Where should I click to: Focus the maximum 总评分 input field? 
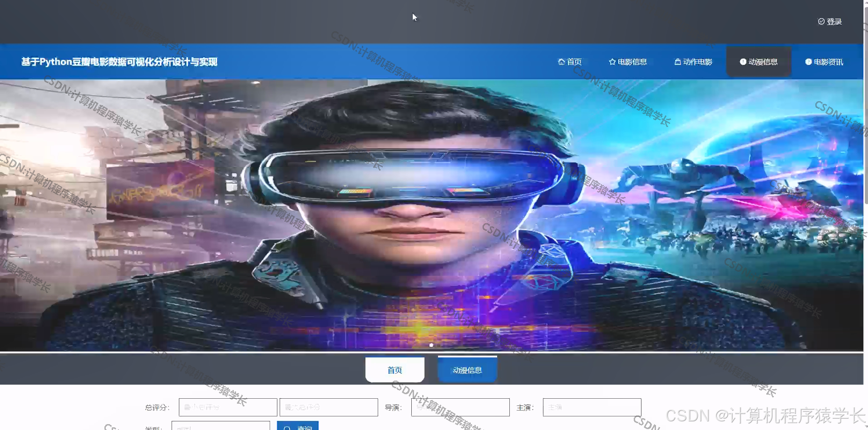[x=329, y=407]
